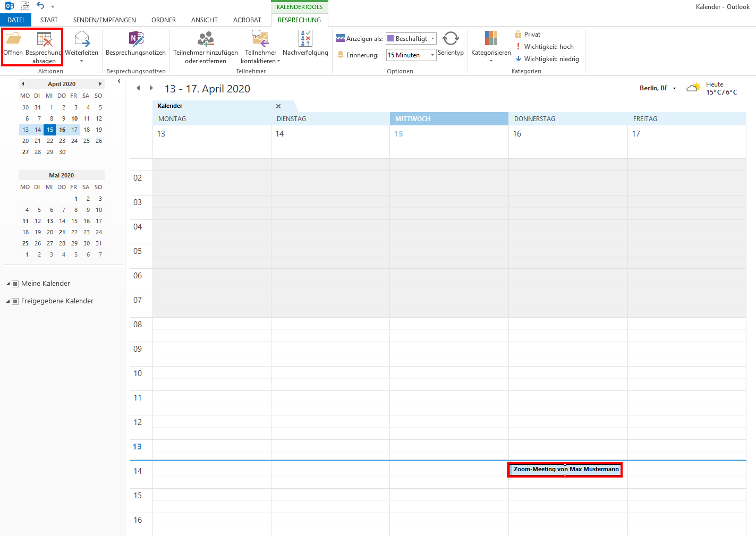The image size is (756, 536).
Task: Open Nachverfolgung tracking icon
Action: pos(305,39)
